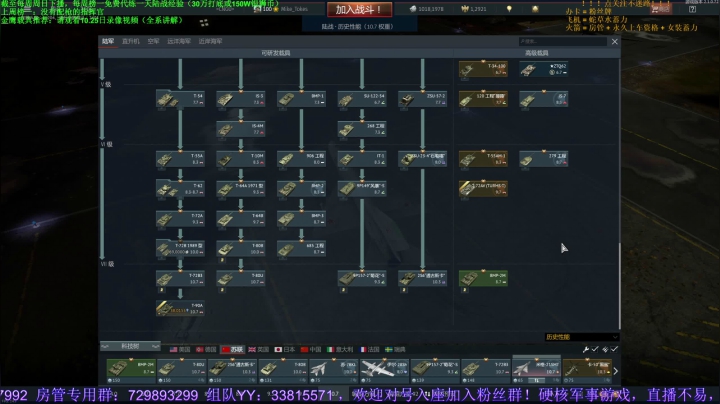Open the shop button in top right
This screenshot has height=404, width=720.
662,9
